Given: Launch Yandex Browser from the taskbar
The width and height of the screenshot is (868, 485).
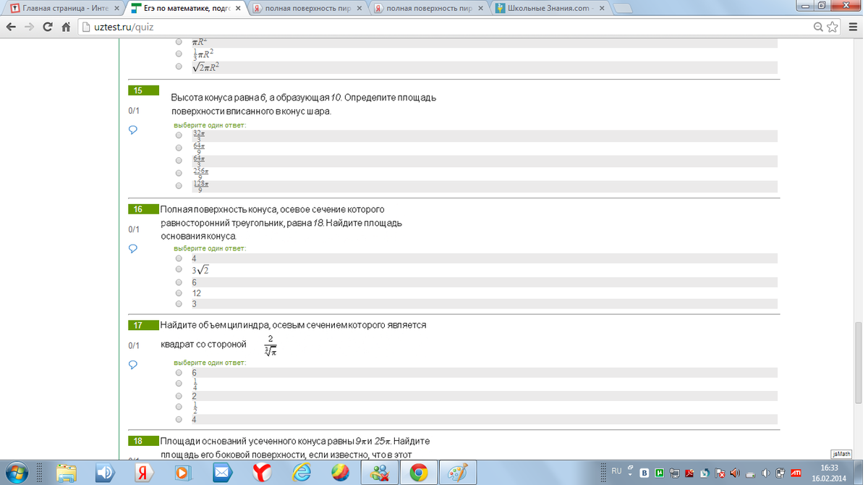Looking at the screenshot, I should click(x=261, y=473).
